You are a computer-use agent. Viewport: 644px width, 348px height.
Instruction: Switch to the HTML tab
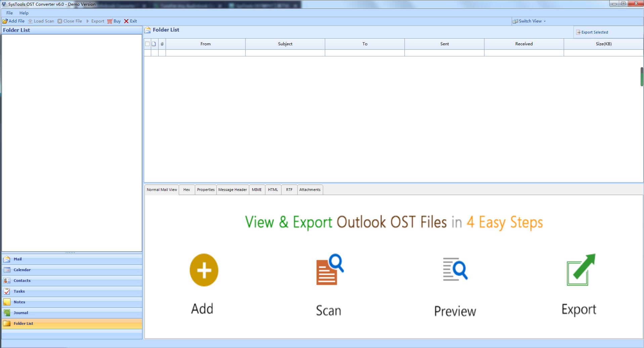[x=273, y=190]
